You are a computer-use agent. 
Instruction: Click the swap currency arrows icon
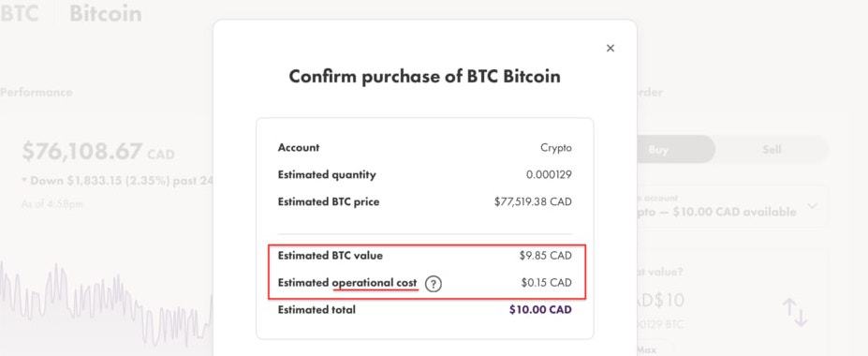[795, 312]
